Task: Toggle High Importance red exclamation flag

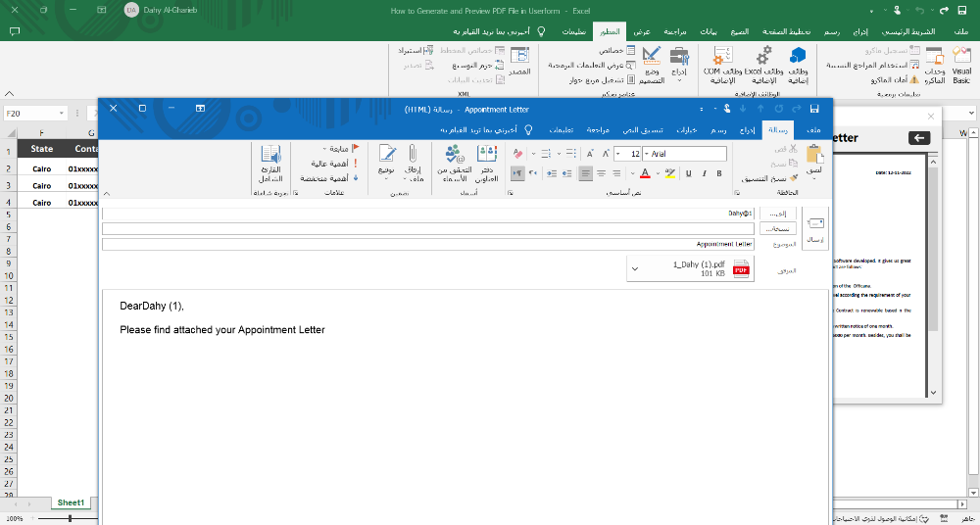Action: pyautogui.click(x=357, y=164)
